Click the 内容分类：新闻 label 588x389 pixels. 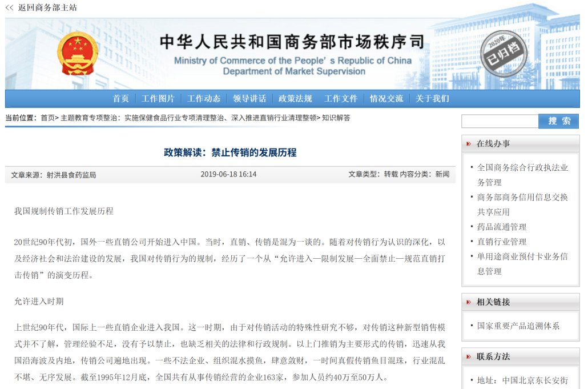coord(425,174)
